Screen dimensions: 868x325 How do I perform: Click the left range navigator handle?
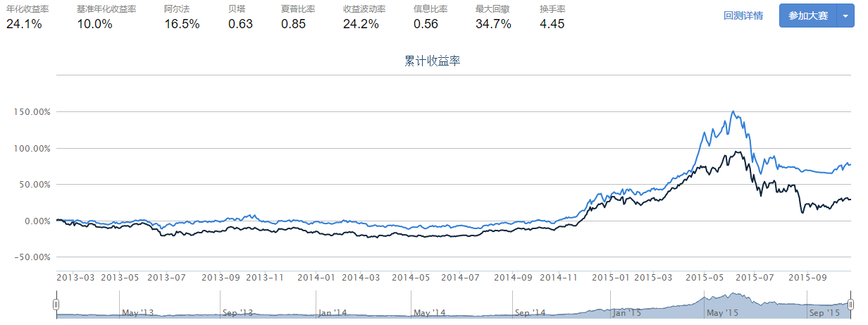coord(56,304)
